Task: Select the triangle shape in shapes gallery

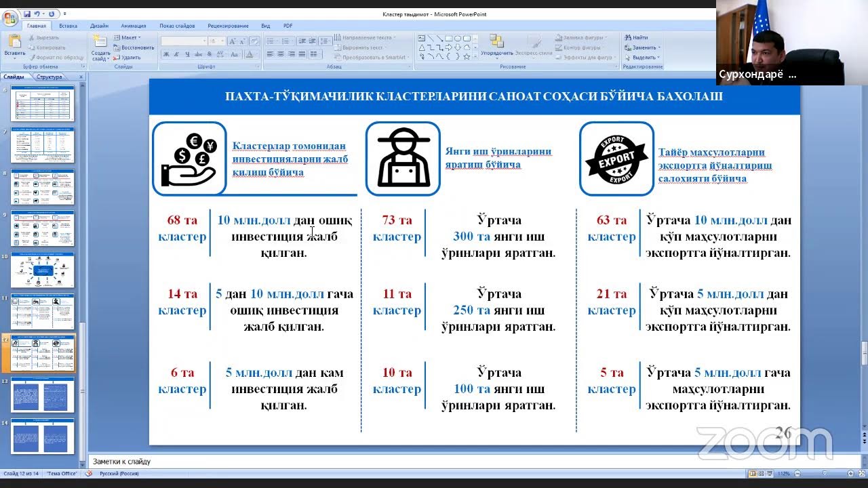Action: point(422,47)
